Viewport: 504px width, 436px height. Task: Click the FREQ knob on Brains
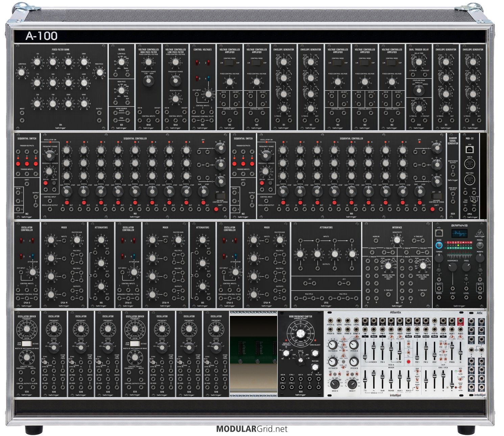(466, 267)
